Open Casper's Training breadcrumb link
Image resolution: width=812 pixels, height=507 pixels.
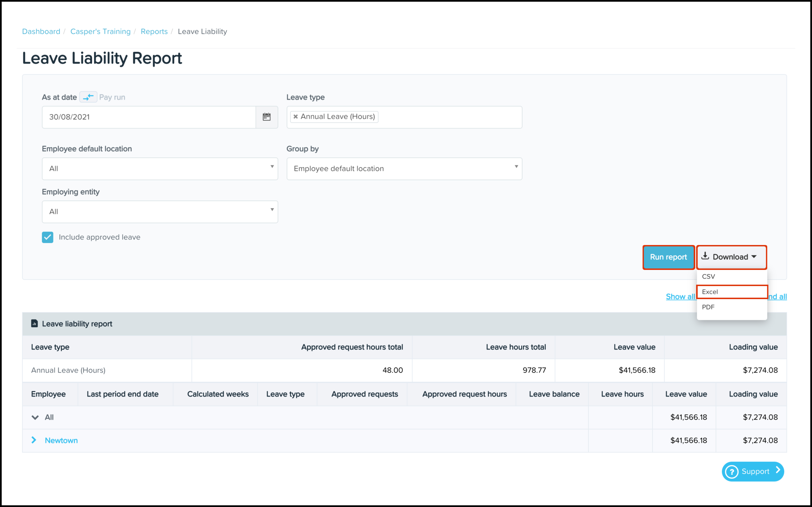[100, 31]
